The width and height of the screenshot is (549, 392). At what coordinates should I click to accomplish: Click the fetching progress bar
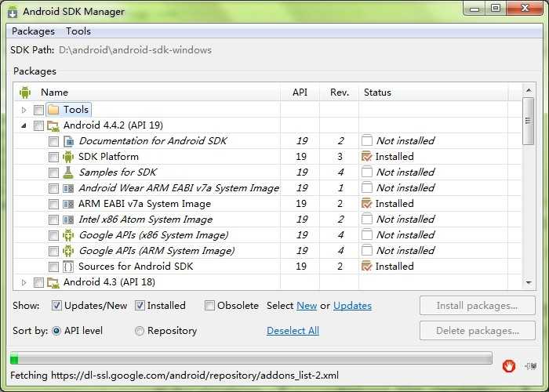pyautogui.click(x=251, y=358)
